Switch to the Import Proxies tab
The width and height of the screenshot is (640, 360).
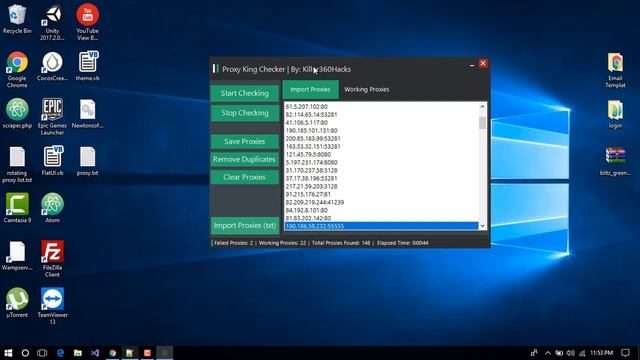point(310,89)
